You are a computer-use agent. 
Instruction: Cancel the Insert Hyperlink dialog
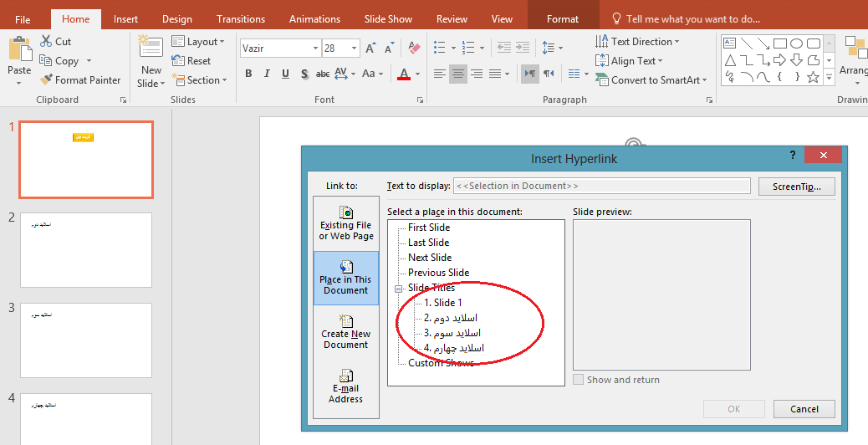point(804,409)
